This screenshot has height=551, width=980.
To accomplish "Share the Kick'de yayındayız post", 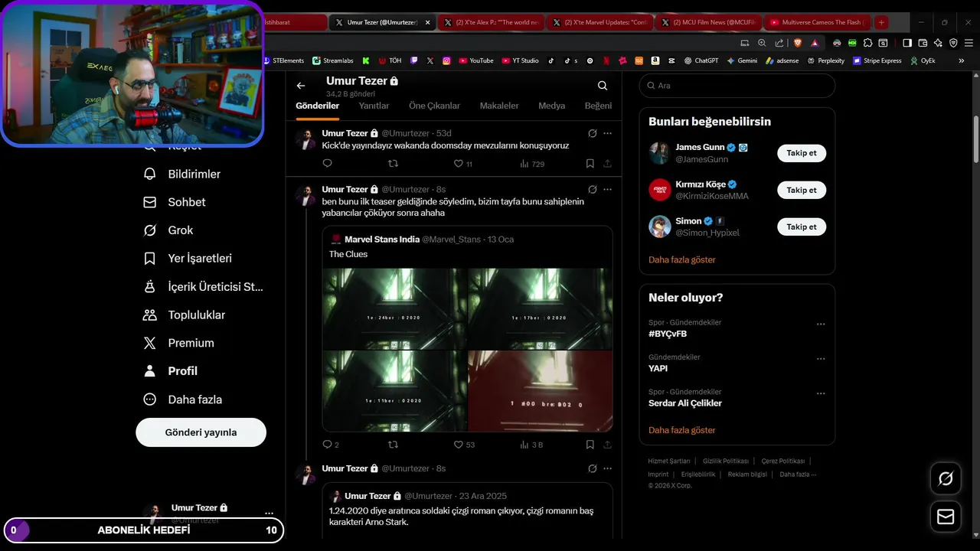I will click(607, 164).
